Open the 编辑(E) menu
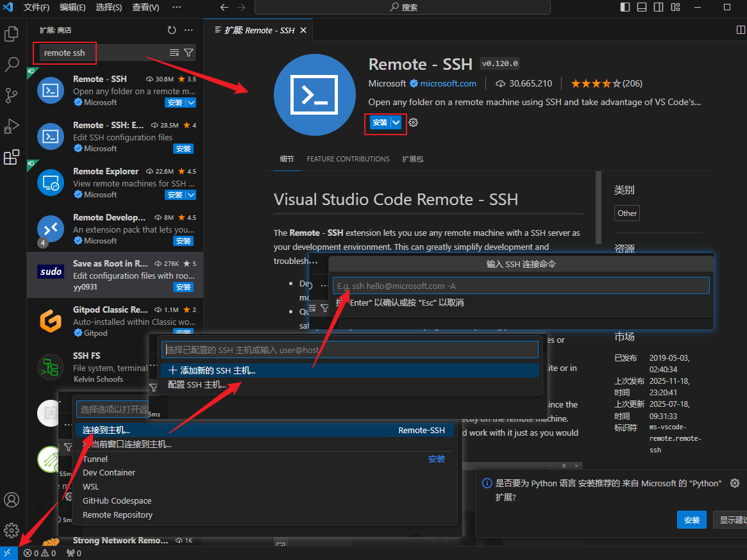 pos(72,7)
